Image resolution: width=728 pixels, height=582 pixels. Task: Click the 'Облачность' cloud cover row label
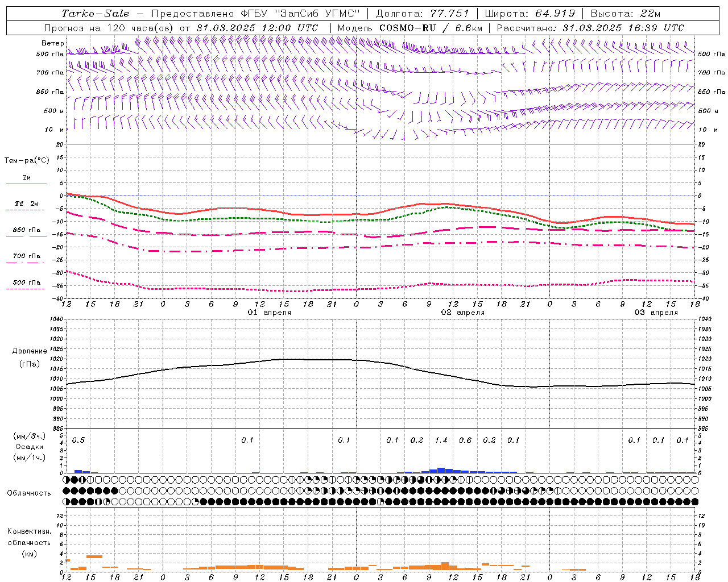29,493
